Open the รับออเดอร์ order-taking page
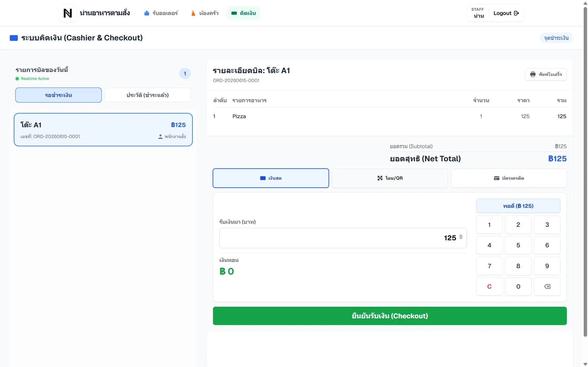The height and width of the screenshot is (367, 588). (161, 13)
